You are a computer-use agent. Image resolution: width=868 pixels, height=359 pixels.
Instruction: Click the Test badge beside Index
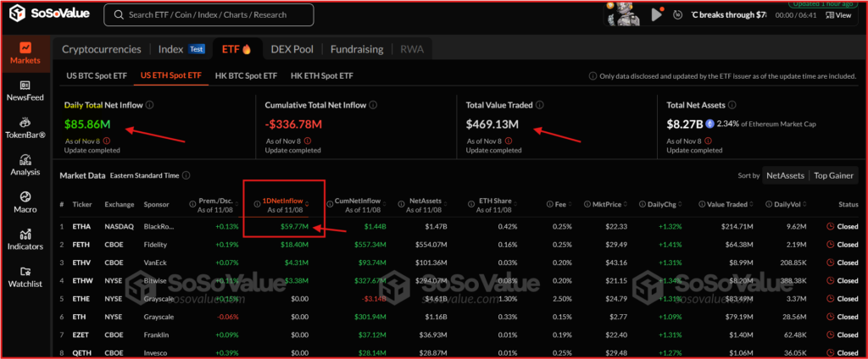197,48
